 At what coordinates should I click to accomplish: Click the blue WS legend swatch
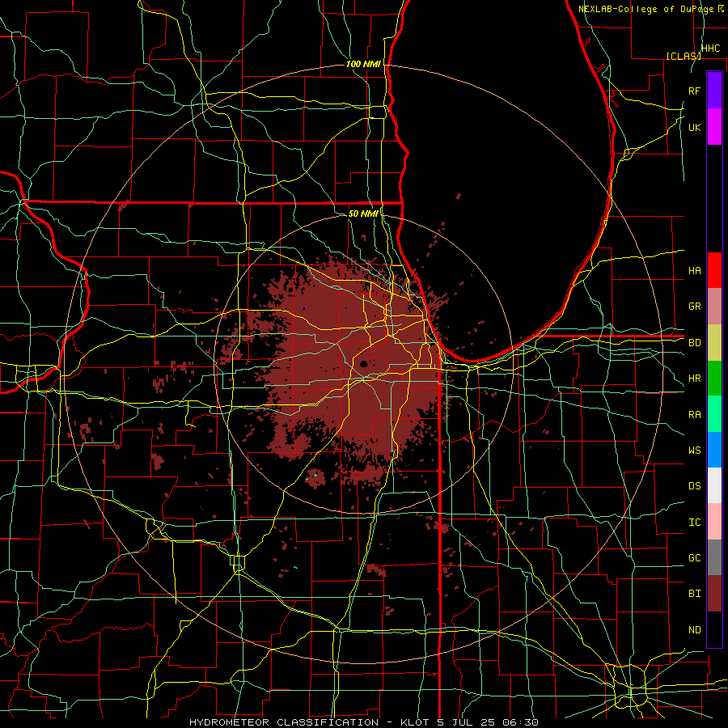click(714, 450)
